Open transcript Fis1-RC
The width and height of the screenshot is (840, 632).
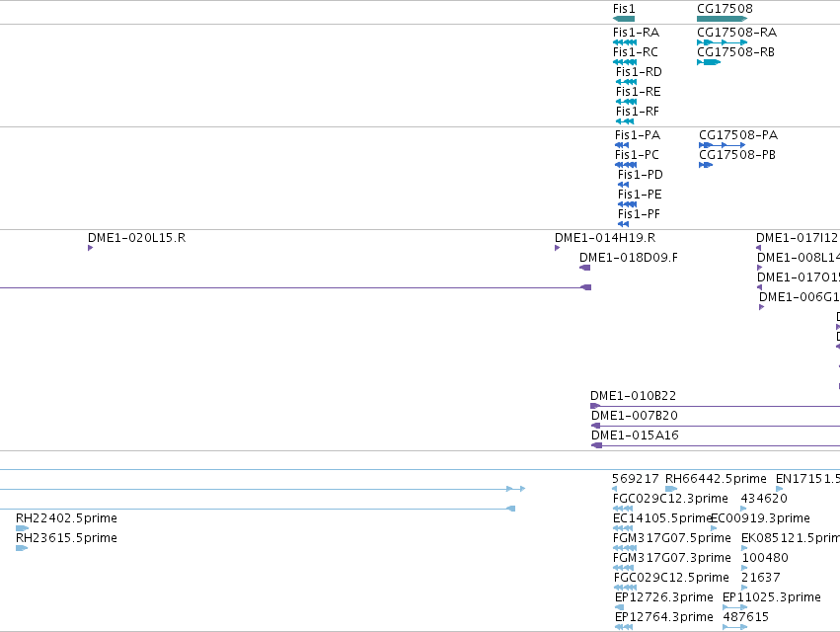pos(636,52)
